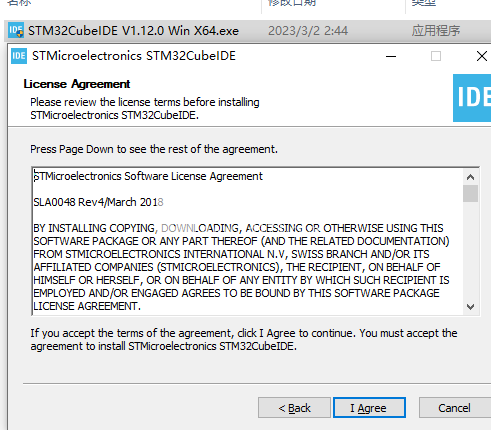
Task: Sort files by the 名称 column header
Action: click(x=19, y=3)
